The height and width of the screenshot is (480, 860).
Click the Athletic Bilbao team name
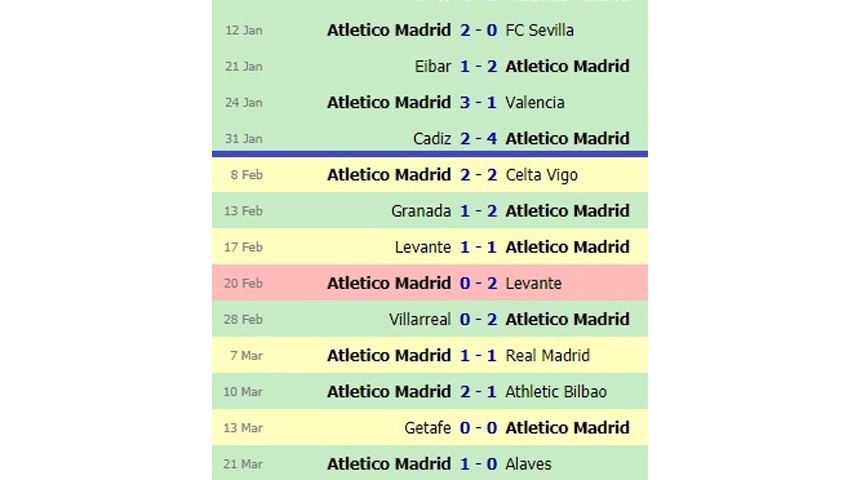[x=556, y=392]
